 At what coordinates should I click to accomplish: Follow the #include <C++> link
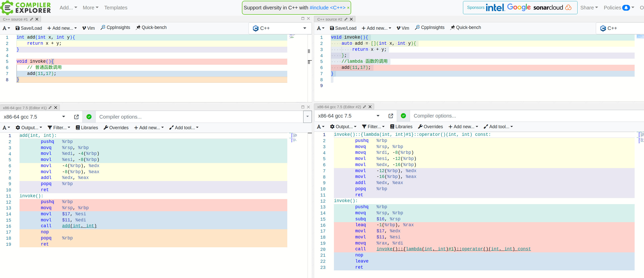coord(327,8)
